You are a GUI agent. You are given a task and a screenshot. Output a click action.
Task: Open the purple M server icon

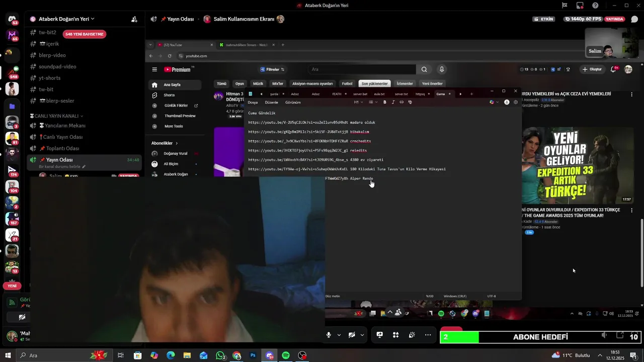click(12, 35)
